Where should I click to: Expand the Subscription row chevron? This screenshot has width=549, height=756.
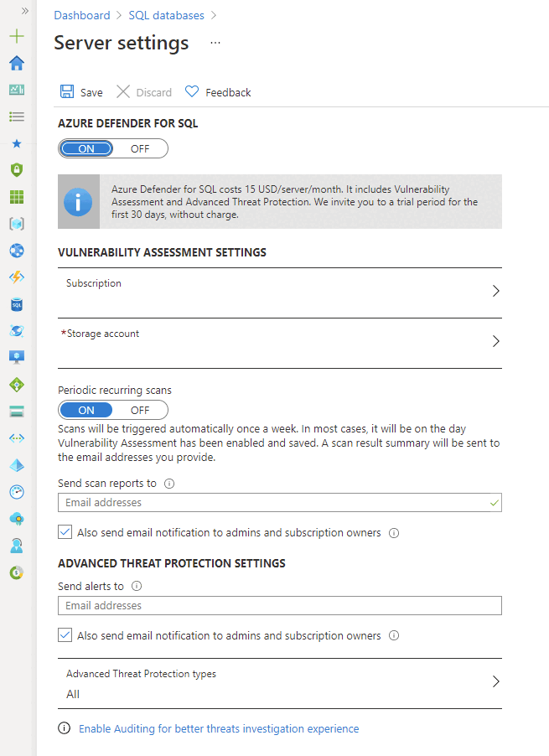point(495,291)
